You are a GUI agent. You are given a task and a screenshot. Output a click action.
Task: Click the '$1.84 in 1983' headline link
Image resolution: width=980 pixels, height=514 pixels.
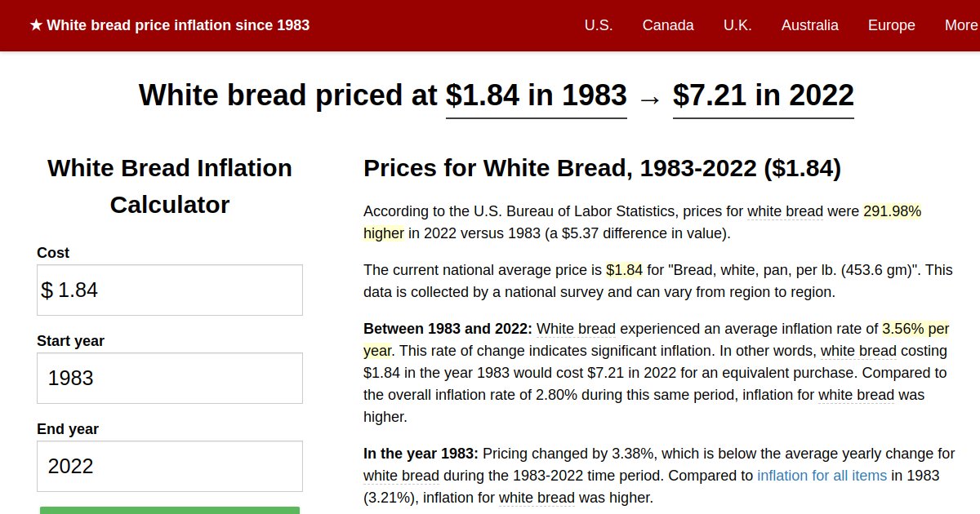536,95
